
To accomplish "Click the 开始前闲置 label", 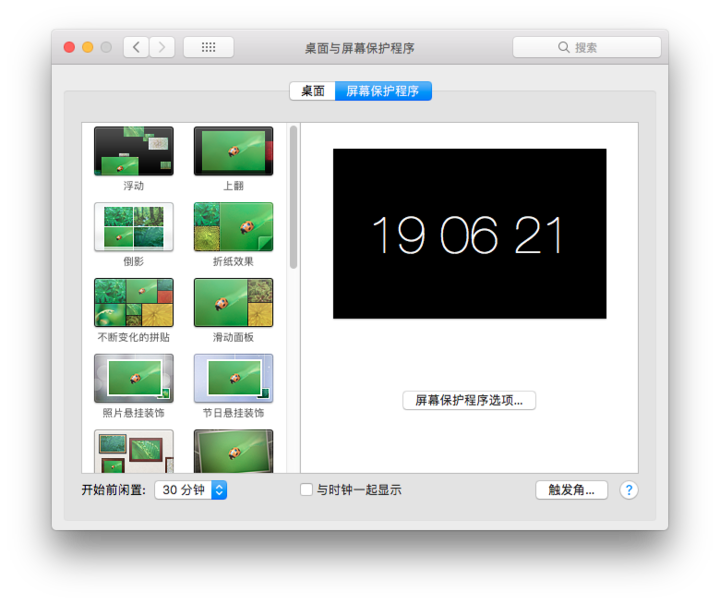I will 113,490.
